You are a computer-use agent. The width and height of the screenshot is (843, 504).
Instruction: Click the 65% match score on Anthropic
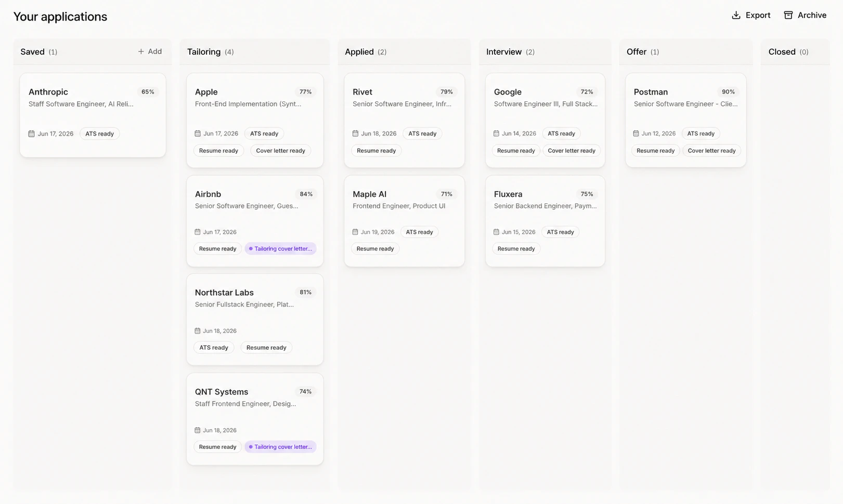coord(148,92)
